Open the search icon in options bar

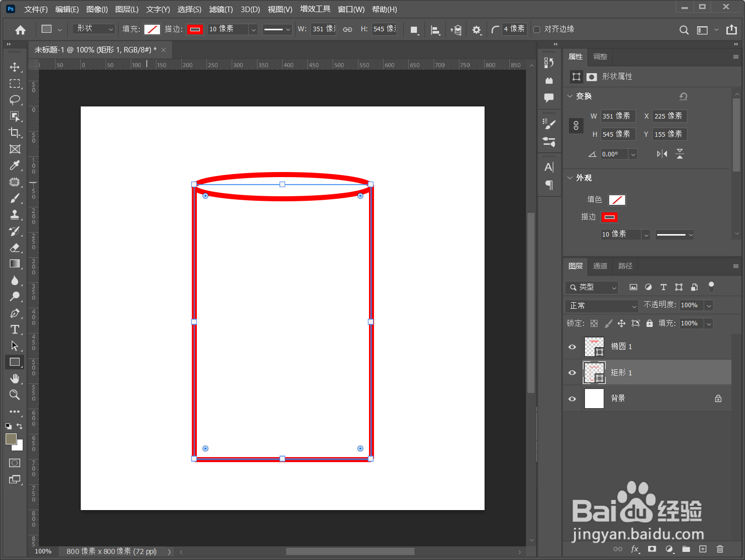pos(684,30)
